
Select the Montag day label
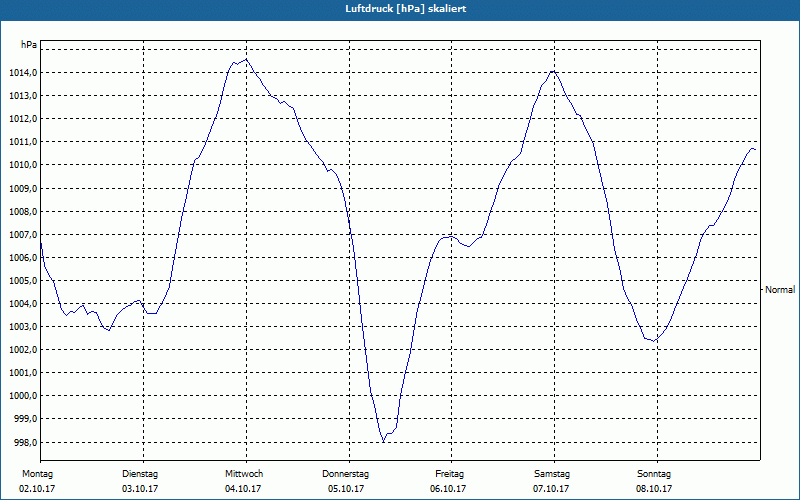pos(37,474)
